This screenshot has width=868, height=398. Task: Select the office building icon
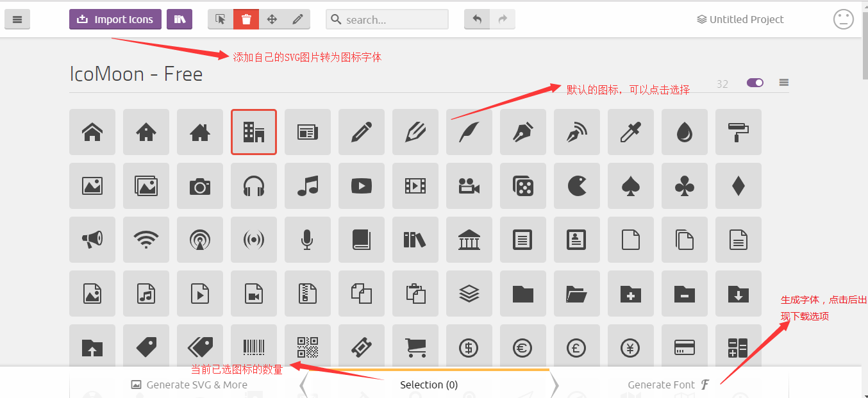click(254, 132)
